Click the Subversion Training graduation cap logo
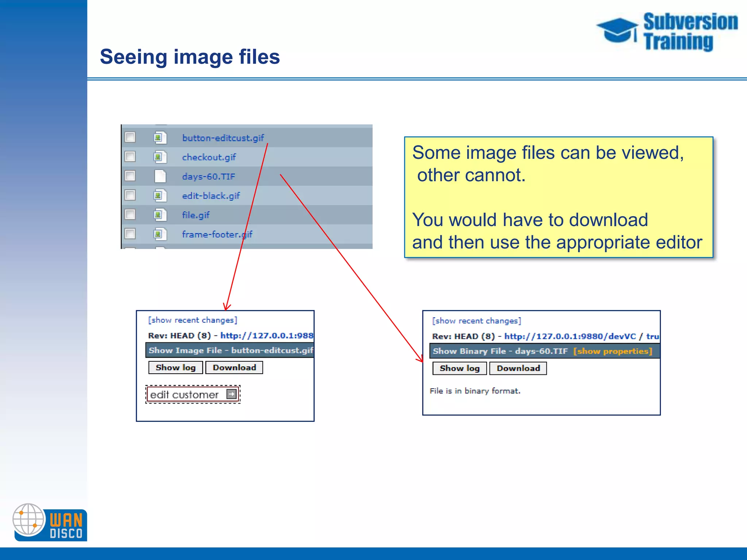This screenshot has height=560, width=747. pos(618,31)
